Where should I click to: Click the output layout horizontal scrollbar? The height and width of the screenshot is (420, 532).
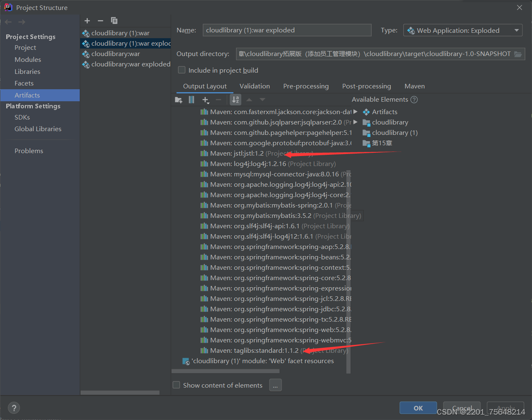226,371
